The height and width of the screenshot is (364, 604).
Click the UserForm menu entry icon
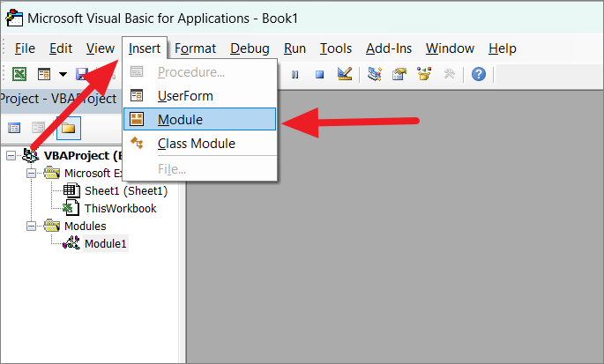pos(137,95)
